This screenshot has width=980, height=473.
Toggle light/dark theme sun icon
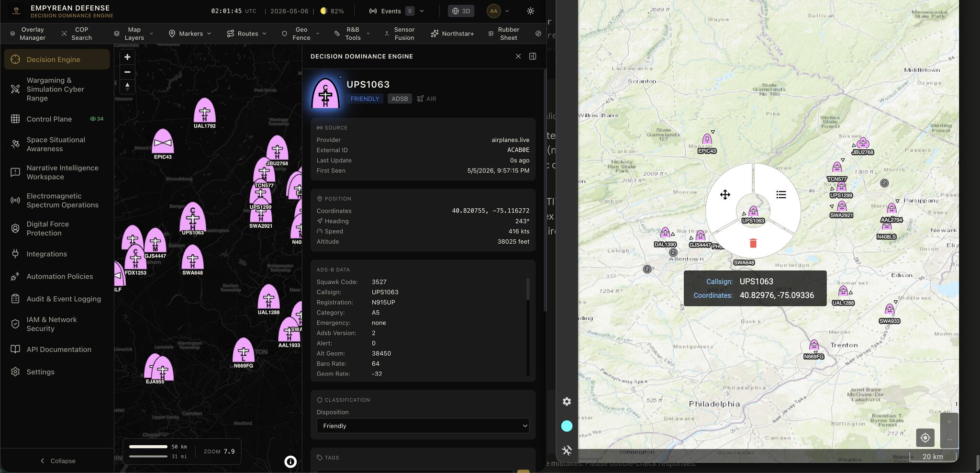(531, 11)
